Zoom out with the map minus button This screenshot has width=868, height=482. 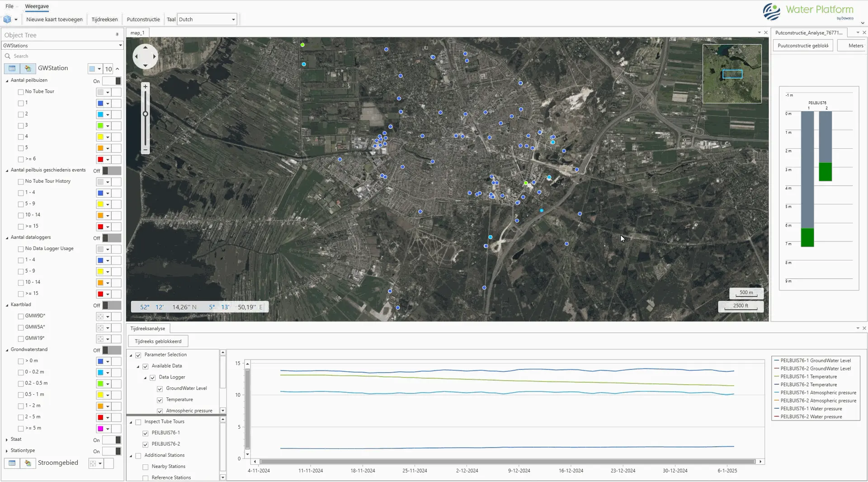click(x=145, y=150)
